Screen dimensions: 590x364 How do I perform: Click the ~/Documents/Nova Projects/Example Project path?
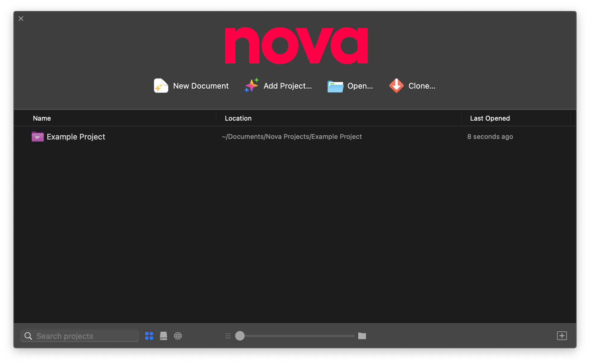tap(292, 136)
